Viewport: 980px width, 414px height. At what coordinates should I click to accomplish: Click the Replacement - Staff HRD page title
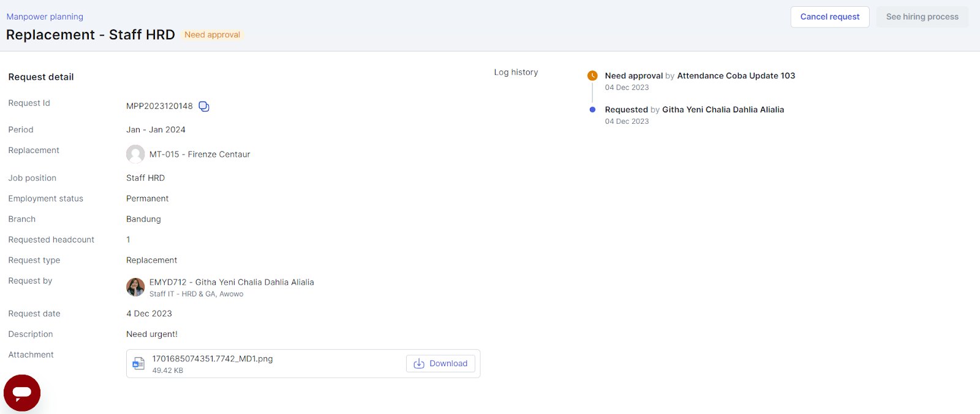tap(91, 35)
